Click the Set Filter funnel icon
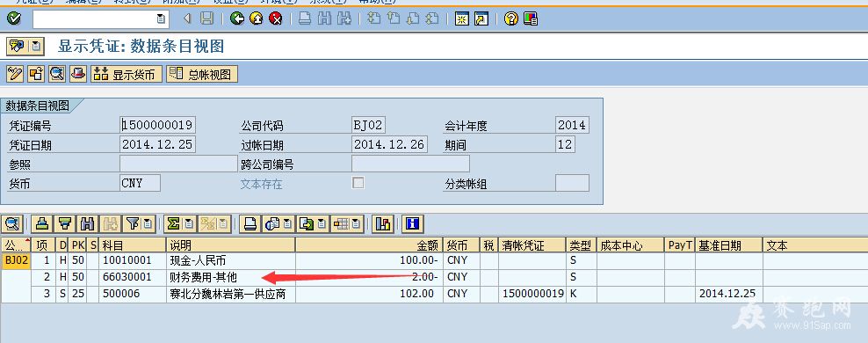 tap(133, 224)
